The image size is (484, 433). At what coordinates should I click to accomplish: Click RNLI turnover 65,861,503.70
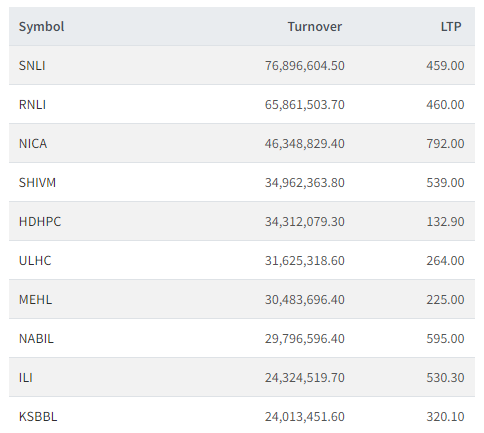[305, 105]
